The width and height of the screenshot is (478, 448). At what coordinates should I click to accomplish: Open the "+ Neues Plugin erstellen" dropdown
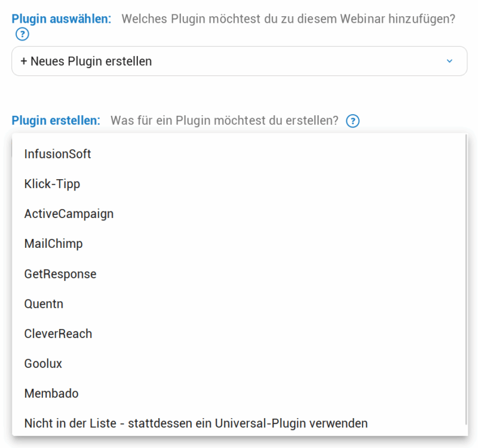(x=239, y=62)
